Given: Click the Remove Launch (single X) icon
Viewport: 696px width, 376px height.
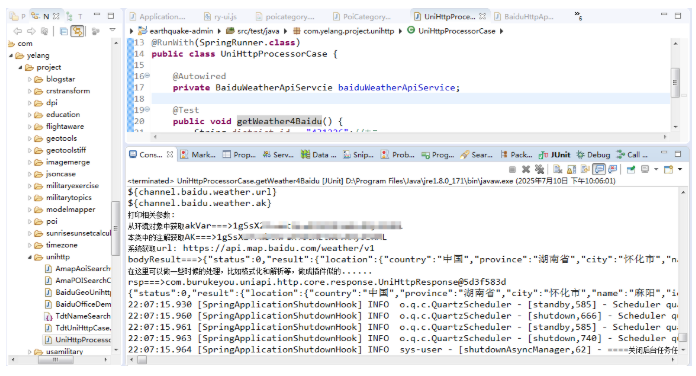Looking at the screenshot, I should pos(526,169).
